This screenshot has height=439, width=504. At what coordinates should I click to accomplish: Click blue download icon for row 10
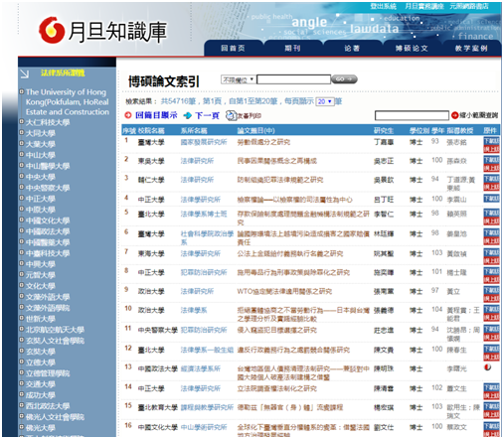(491, 310)
